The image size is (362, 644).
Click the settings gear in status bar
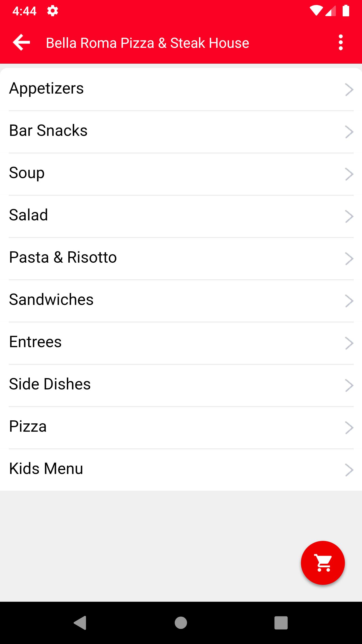[53, 11]
